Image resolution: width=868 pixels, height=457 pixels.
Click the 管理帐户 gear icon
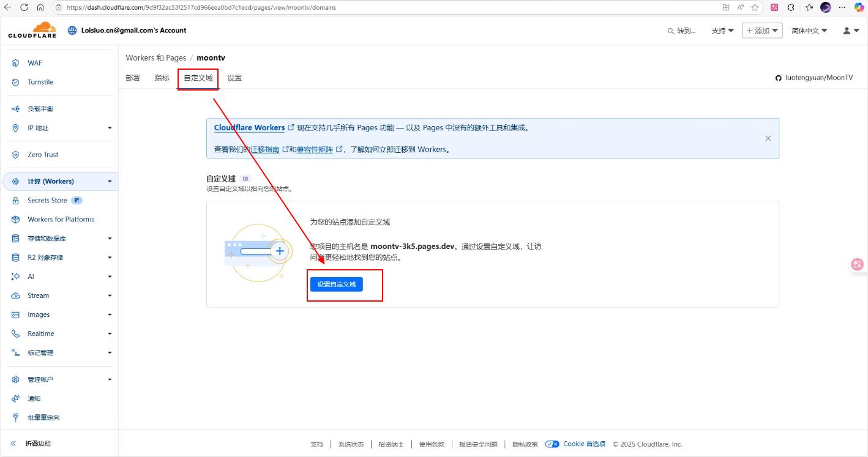coord(15,379)
